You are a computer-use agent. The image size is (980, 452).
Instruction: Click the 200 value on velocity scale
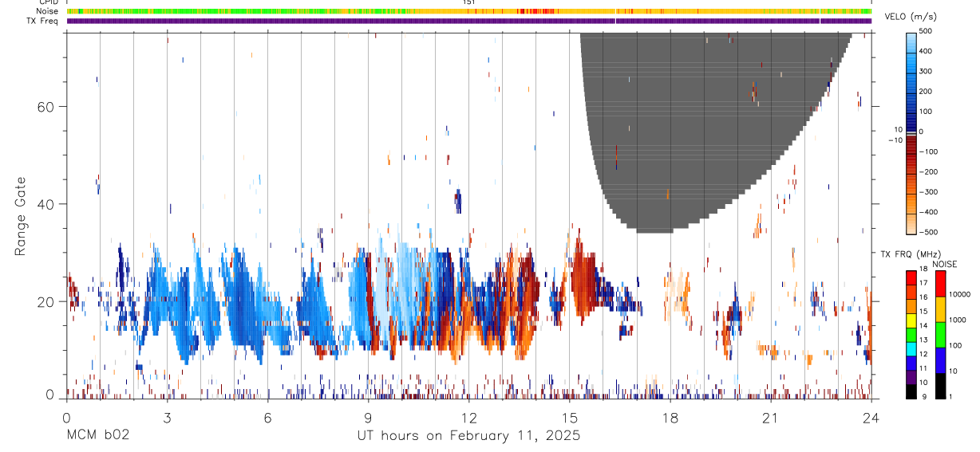[927, 91]
